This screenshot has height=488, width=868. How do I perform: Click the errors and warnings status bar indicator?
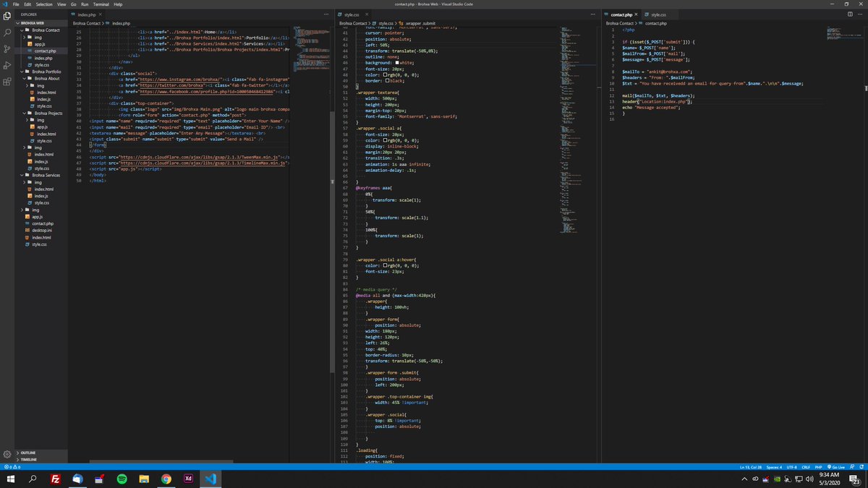(11, 467)
